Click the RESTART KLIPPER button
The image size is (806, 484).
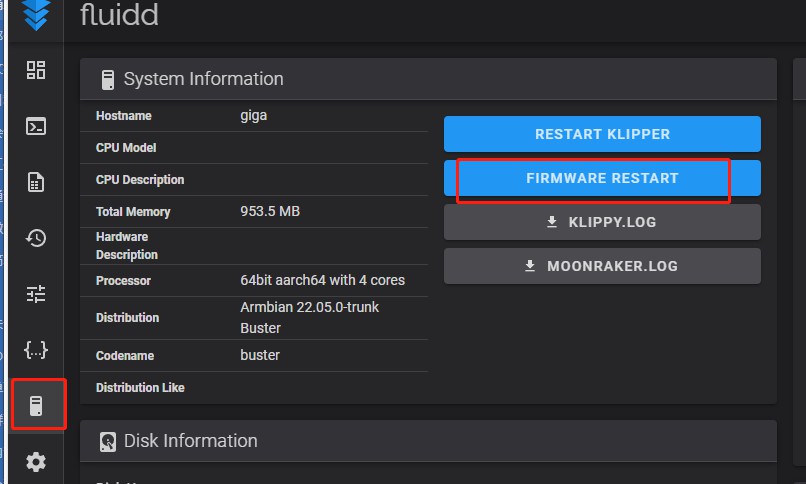[x=602, y=134]
